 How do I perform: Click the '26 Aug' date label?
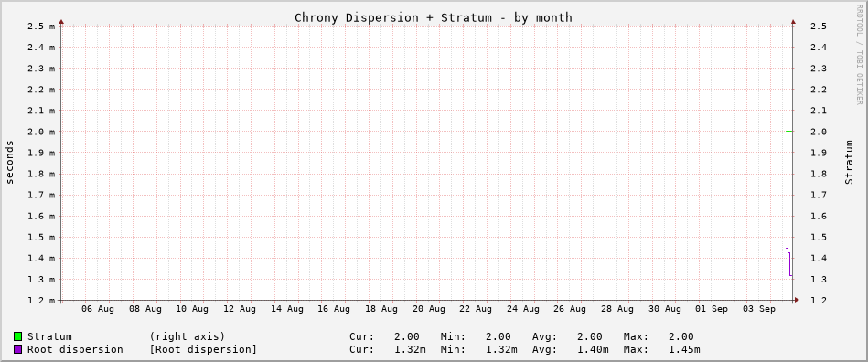570,309
